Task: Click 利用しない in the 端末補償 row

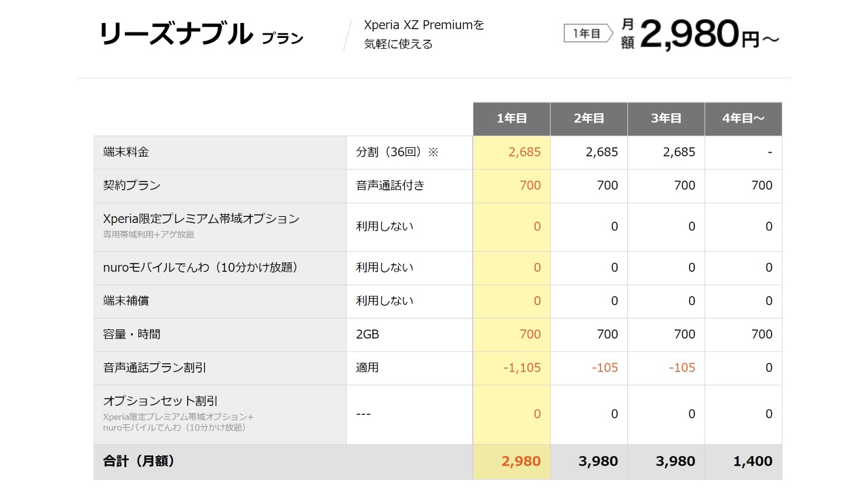Action: (x=384, y=301)
